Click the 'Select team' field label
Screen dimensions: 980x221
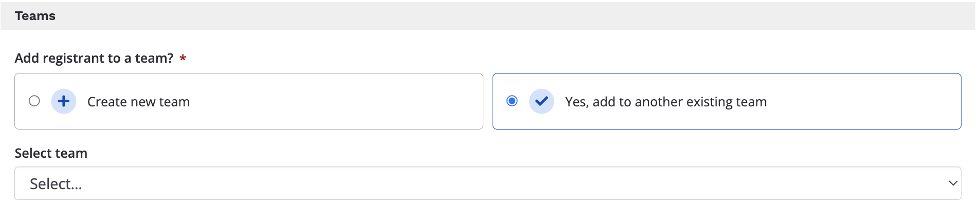pyautogui.click(x=51, y=153)
